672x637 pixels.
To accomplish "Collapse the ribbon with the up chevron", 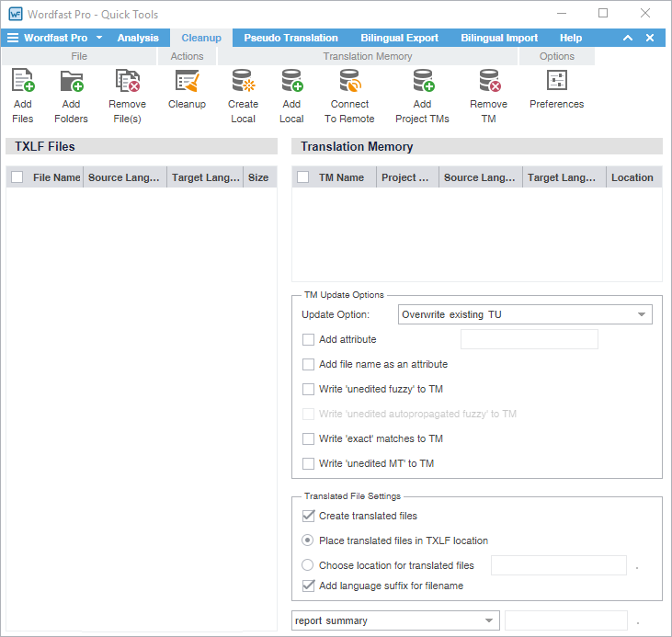I will click(628, 38).
